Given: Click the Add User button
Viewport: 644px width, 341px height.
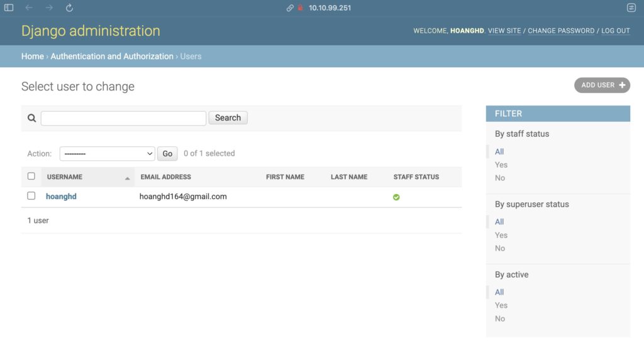Looking at the screenshot, I should (x=602, y=85).
